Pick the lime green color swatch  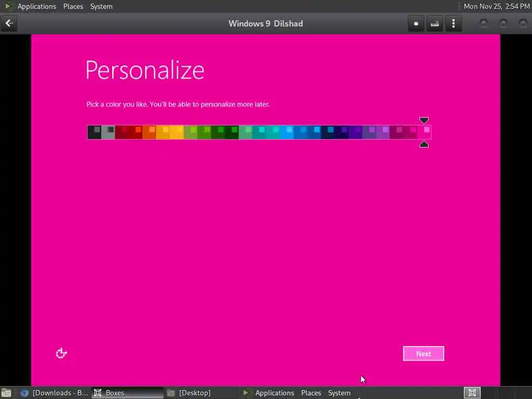click(x=190, y=132)
